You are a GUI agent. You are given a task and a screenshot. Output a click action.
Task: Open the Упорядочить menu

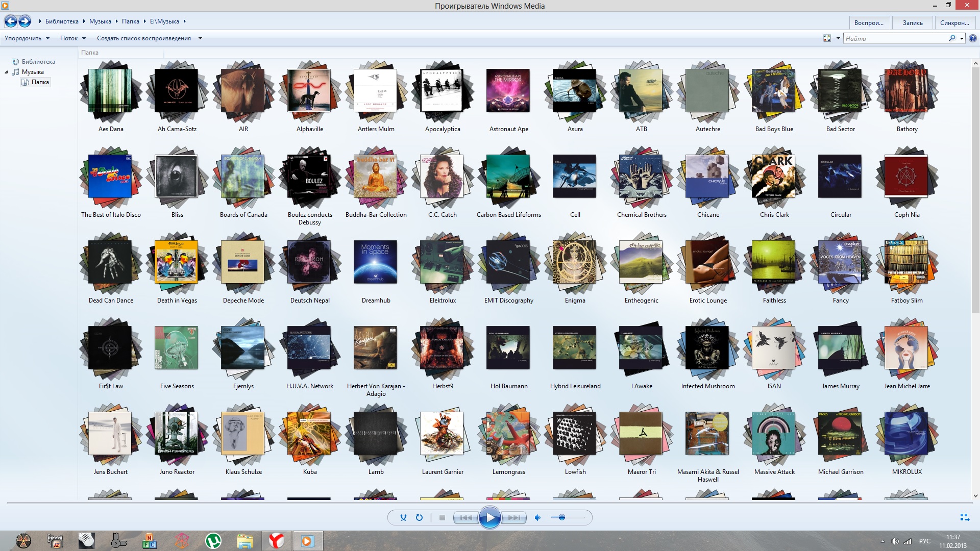(x=27, y=38)
